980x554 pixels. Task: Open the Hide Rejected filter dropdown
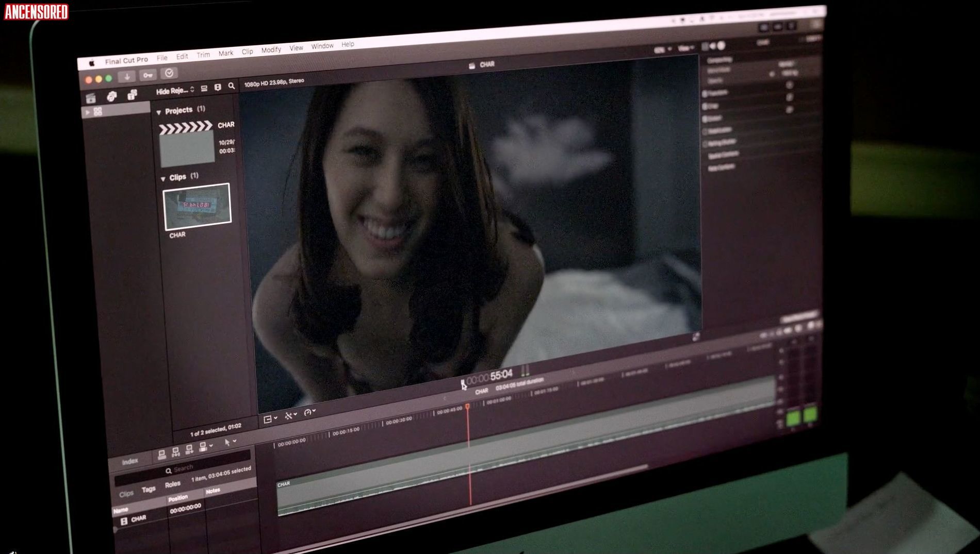pyautogui.click(x=175, y=91)
